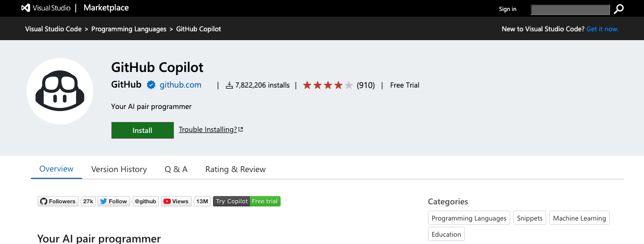Click the star rating icons
644x244 pixels.
point(328,85)
